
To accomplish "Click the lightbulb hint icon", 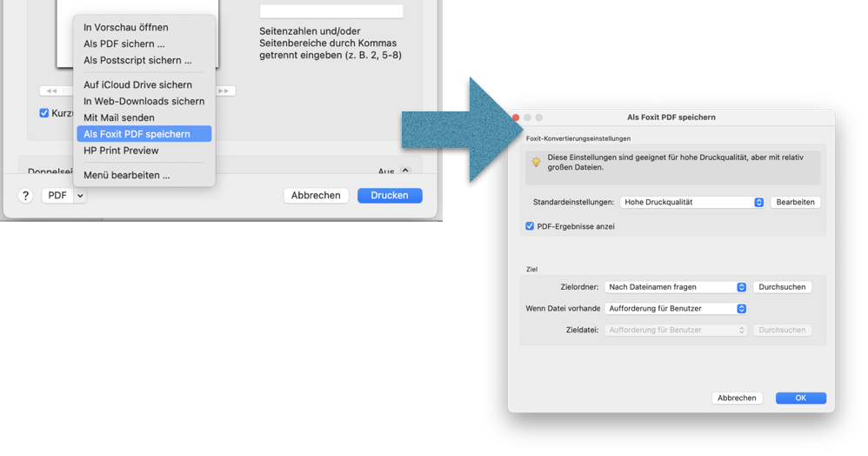I will coord(537,162).
